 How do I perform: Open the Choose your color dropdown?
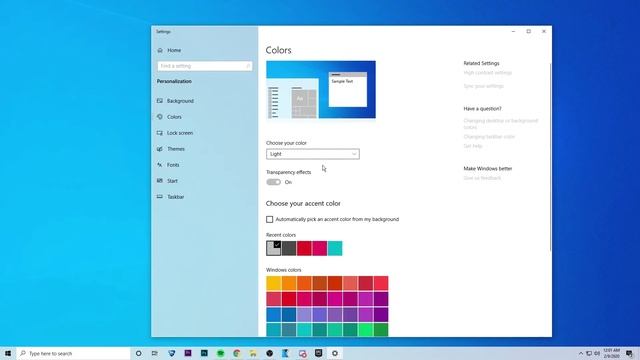point(313,154)
